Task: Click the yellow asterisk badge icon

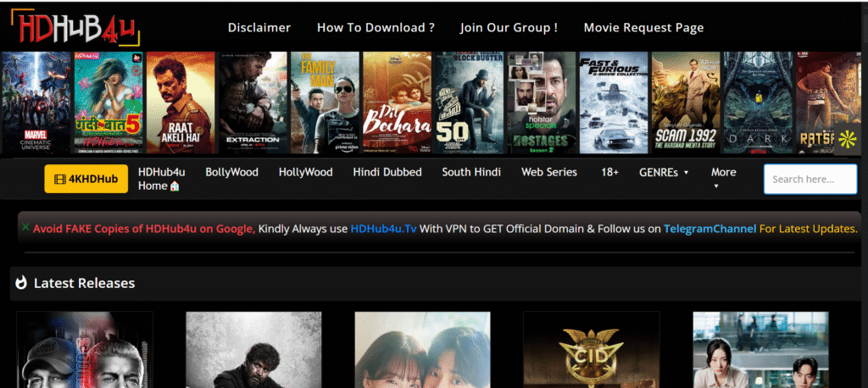Action: click(x=848, y=141)
